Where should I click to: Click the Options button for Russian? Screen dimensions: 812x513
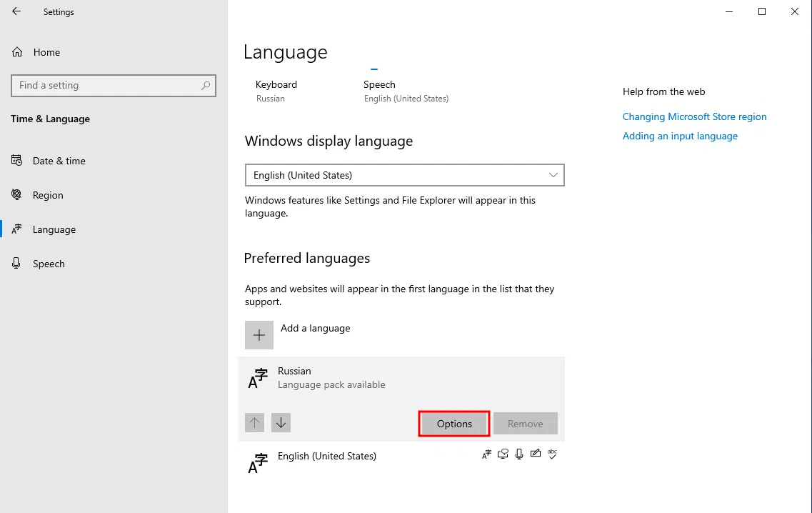pyautogui.click(x=454, y=424)
